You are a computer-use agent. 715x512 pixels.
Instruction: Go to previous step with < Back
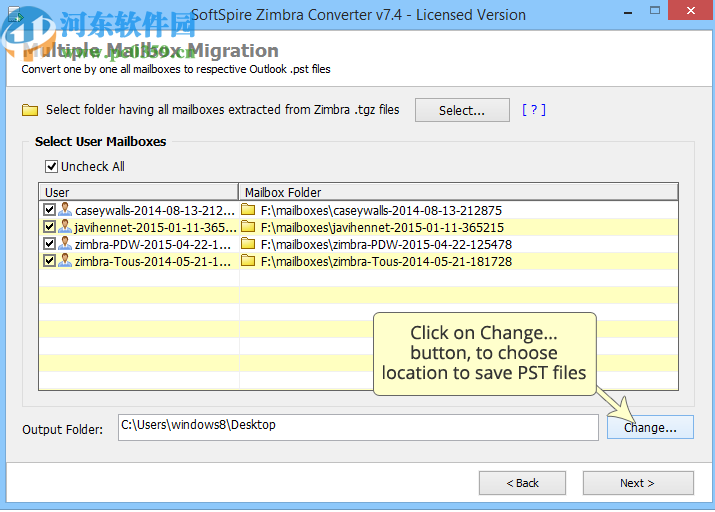point(523,483)
